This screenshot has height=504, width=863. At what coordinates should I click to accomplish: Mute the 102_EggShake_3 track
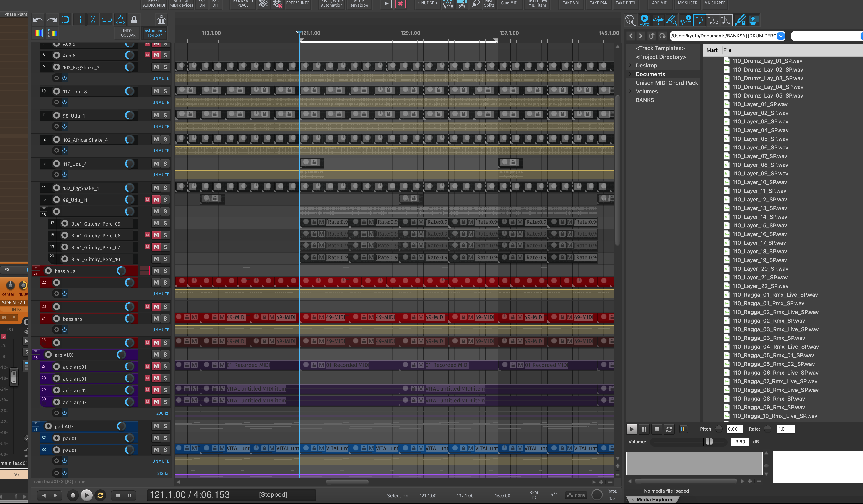(156, 67)
